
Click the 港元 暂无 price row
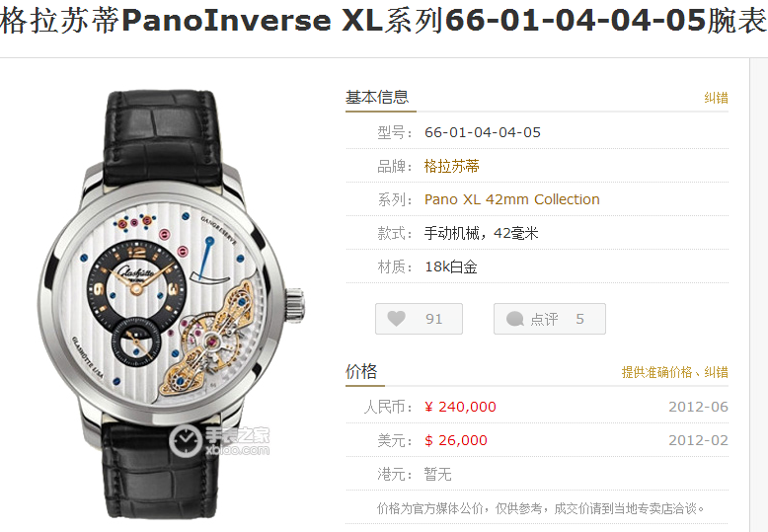pyautogui.click(x=537, y=474)
